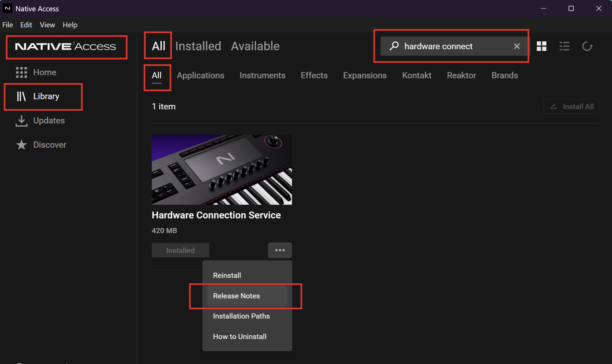Image resolution: width=612 pixels, height=364 pixels.
Task: Filter by Effects category
Action: pyautogui.click(x=314, y=76)
